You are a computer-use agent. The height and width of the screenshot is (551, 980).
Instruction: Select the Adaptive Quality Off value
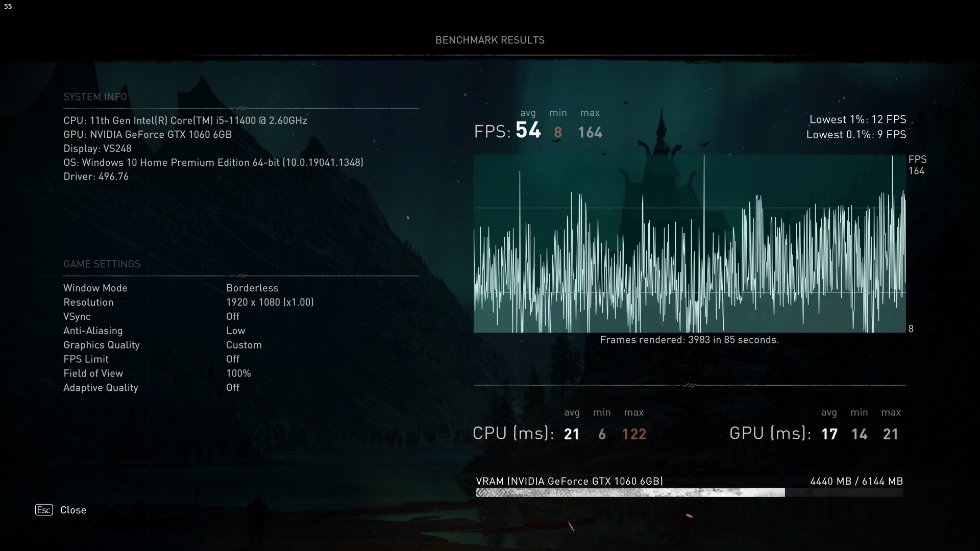(233, 388)
